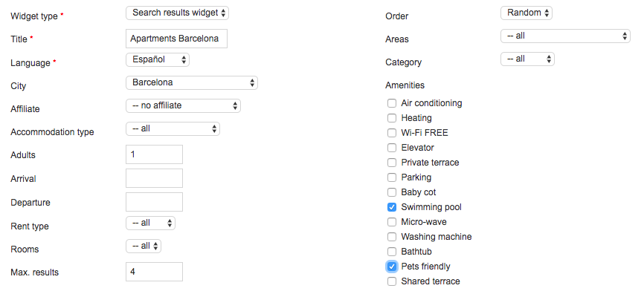Disable the Pets friendly checkbox
644x294 pixels.
(x=392, y=267)
